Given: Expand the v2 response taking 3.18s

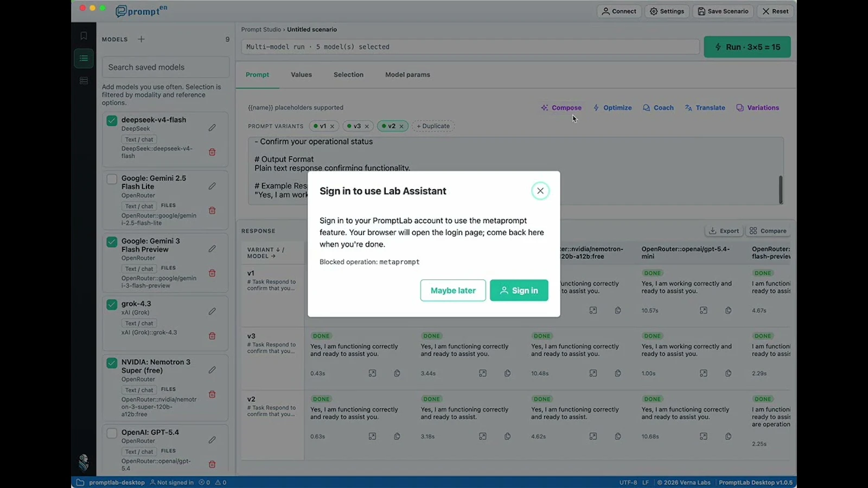Looking at the screenshot, I should tap(483, 436).
